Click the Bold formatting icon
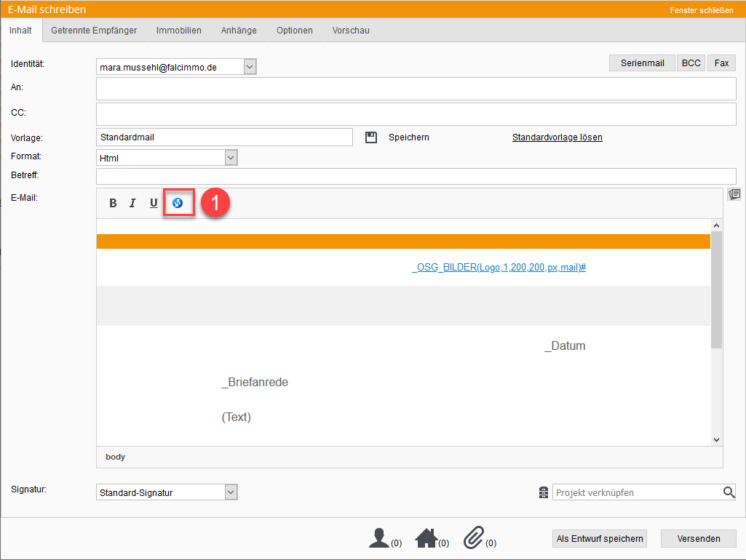746x560 pixels. click(113, 204)
